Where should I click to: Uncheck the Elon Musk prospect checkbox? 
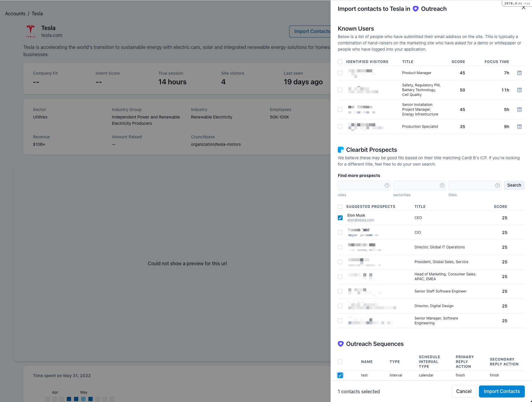click(340, 218)
